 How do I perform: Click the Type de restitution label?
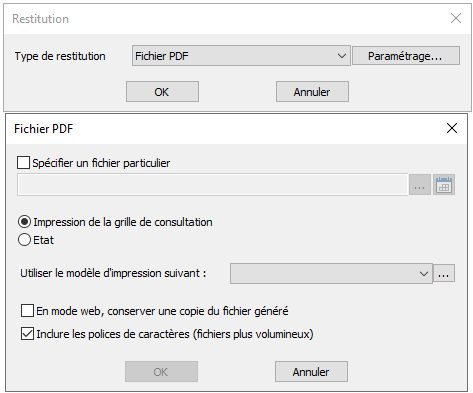(x=60, y=56)
